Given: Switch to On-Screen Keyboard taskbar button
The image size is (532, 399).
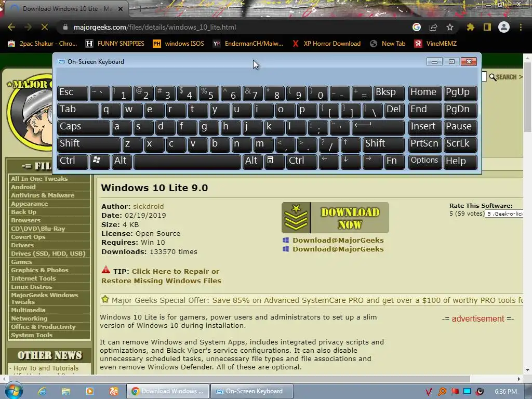Looking at the screenshot, I should (252, 391).
